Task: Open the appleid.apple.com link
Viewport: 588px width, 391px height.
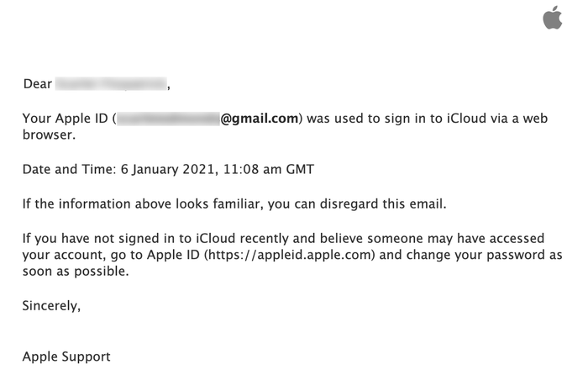Action: (290, 255)
